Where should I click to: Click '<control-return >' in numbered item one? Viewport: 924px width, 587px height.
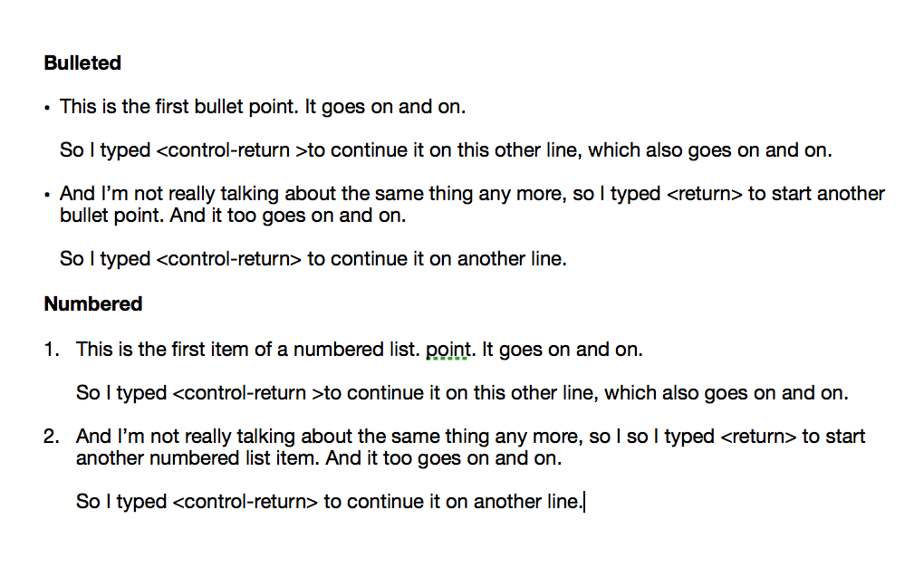247,393
